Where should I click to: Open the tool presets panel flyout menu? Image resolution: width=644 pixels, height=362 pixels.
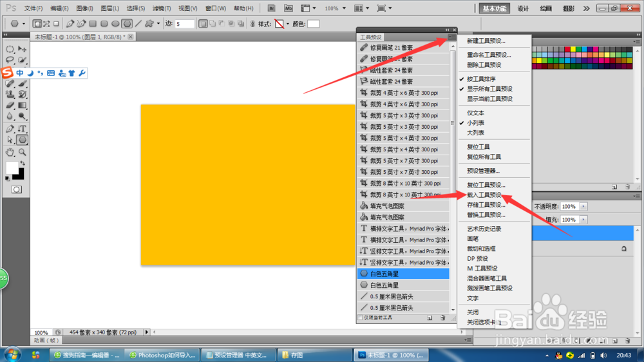point(452,37)
